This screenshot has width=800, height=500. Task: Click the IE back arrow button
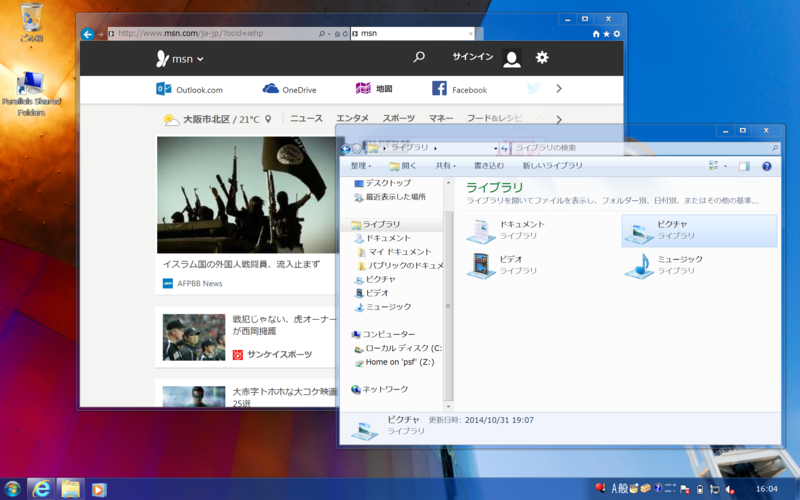(x=88, y=34)
